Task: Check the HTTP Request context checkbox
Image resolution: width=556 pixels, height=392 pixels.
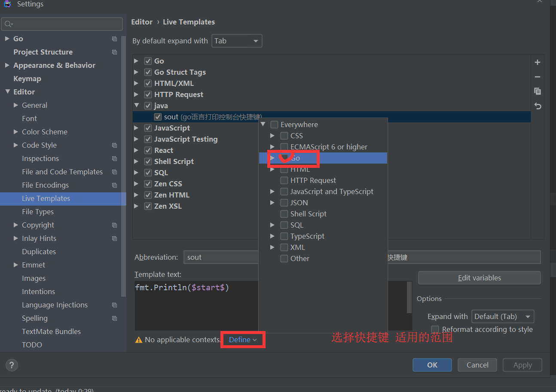Action: click(284, 180)
